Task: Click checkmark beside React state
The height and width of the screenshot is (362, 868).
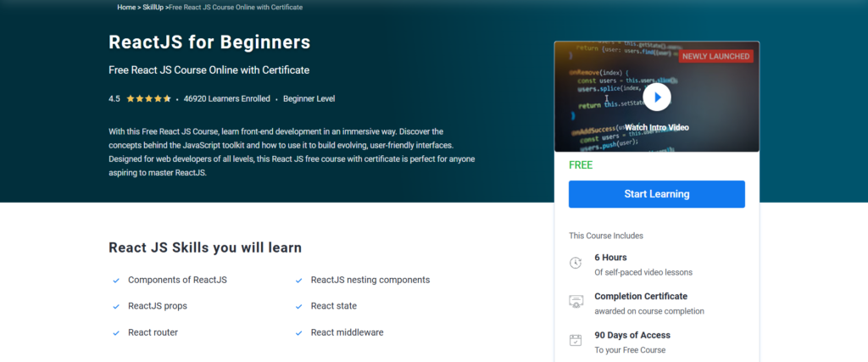Action: click(299, 307)
